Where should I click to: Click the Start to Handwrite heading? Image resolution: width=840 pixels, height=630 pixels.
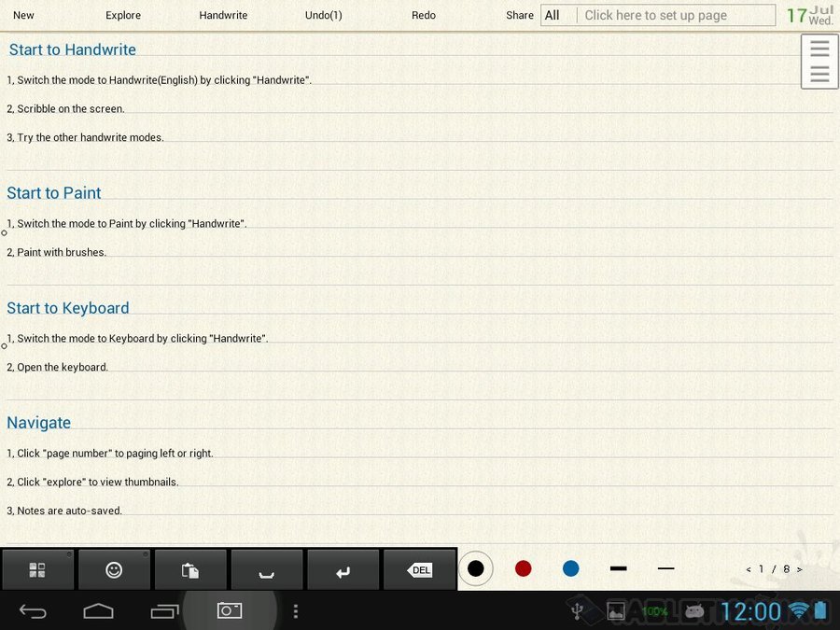(x=72, y=49)
